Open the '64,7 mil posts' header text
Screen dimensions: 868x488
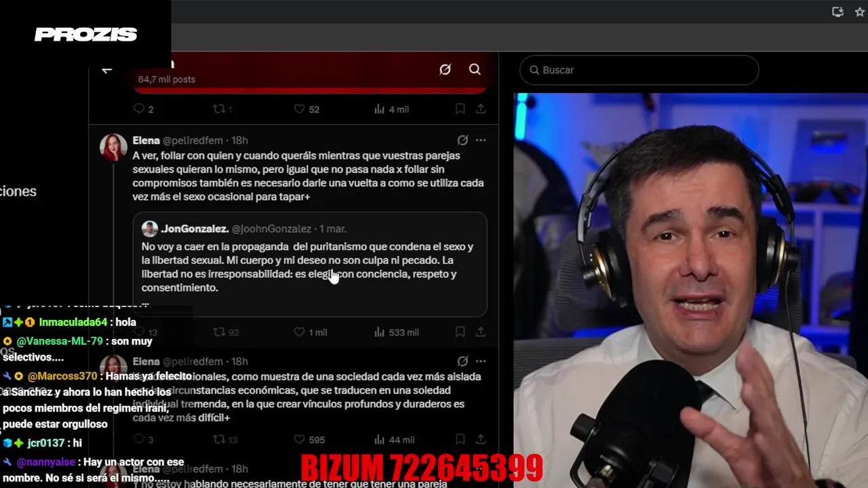(x=166, y=79)
